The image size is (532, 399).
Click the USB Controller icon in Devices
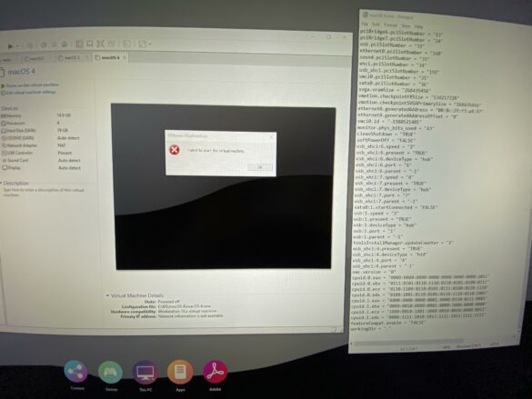tap(5, 154)
